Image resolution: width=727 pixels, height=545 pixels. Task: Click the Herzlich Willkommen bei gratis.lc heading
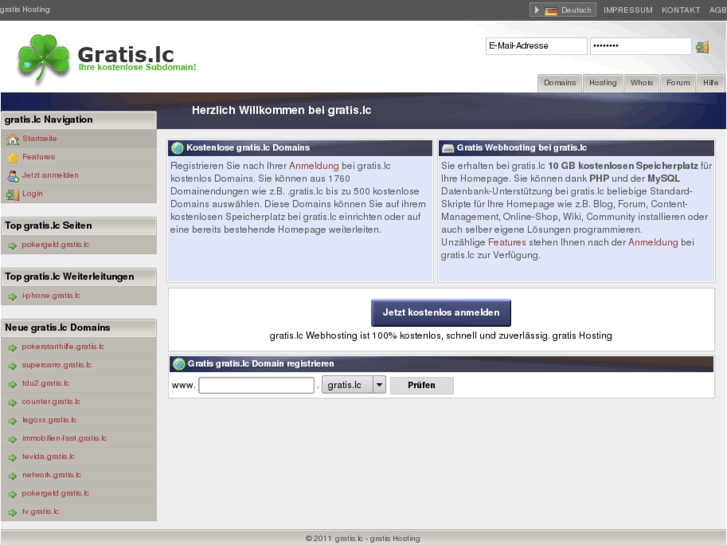(281, 110)
